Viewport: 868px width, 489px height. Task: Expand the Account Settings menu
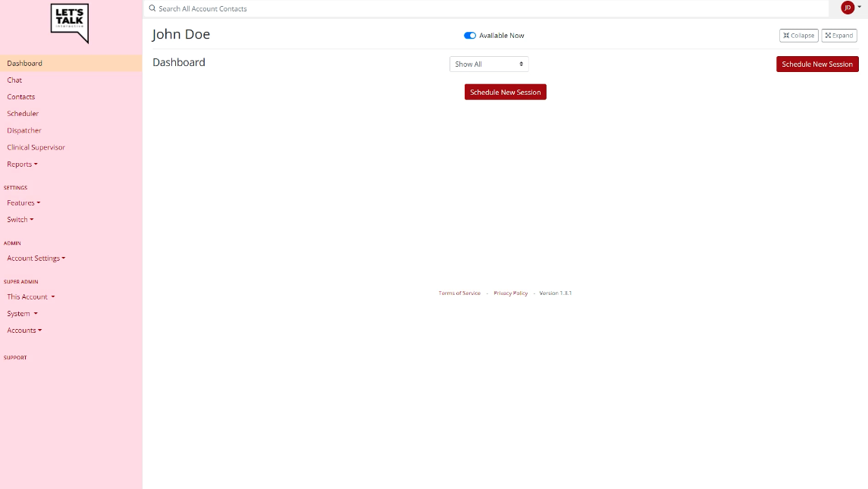point(36,258)
